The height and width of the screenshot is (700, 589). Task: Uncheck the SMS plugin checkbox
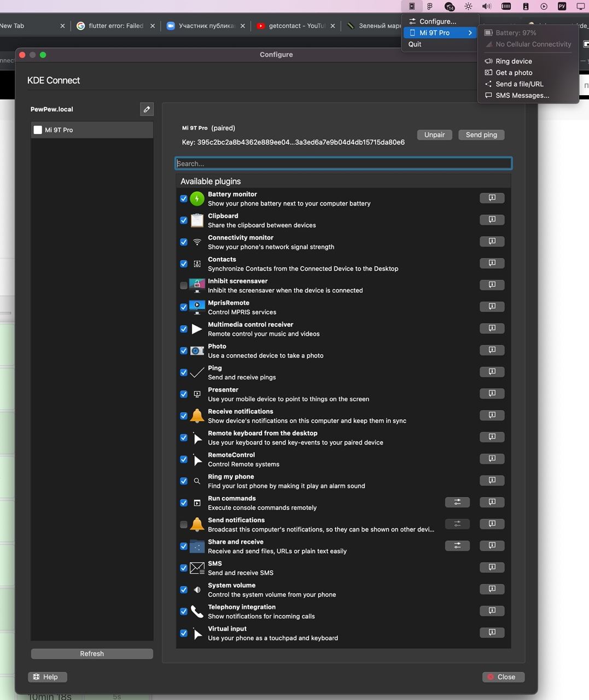(x=184, y=568)
